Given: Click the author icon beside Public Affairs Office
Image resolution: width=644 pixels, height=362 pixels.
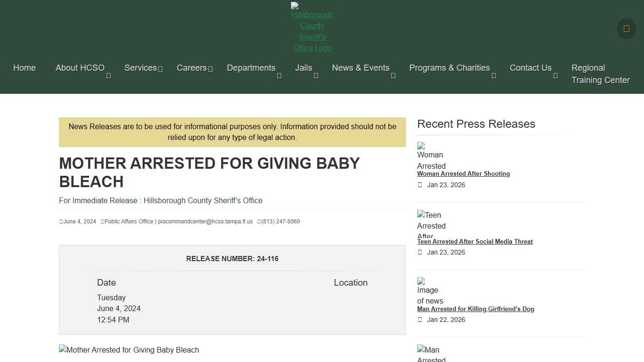Looking at the screenshot, I should tap(102, 221).
